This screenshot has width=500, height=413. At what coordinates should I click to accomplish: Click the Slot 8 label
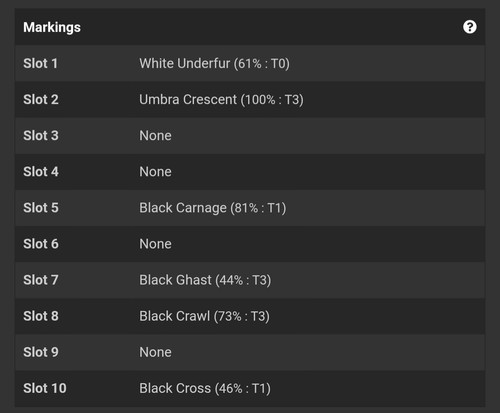pyautogui.click(x=41, y=316)
